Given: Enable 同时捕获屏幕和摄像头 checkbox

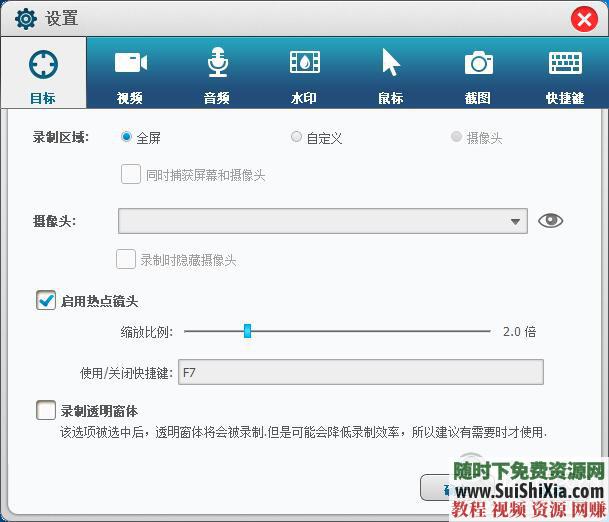Looking at the screenshot, I should (130, 174).
